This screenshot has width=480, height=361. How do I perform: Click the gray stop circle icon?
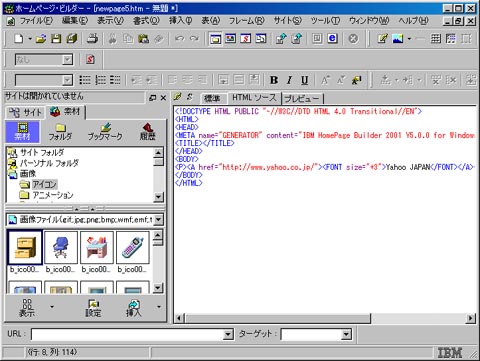[353, 39]
